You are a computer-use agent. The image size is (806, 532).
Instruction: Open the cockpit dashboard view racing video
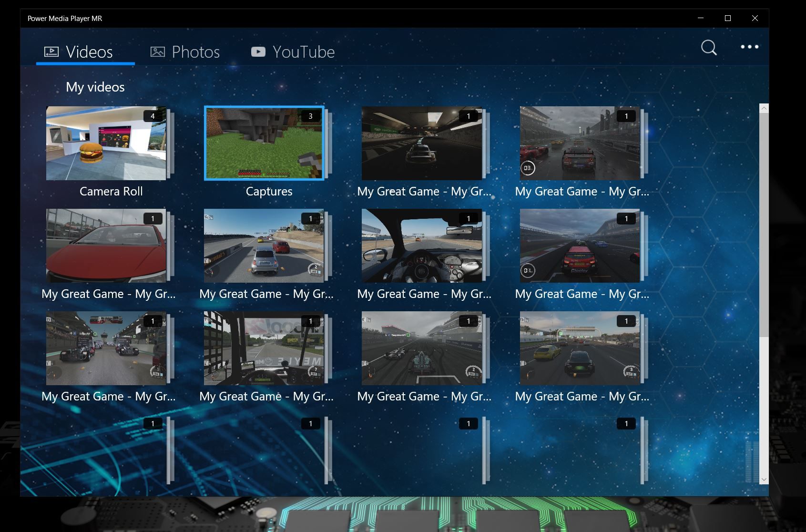[422, 246]
